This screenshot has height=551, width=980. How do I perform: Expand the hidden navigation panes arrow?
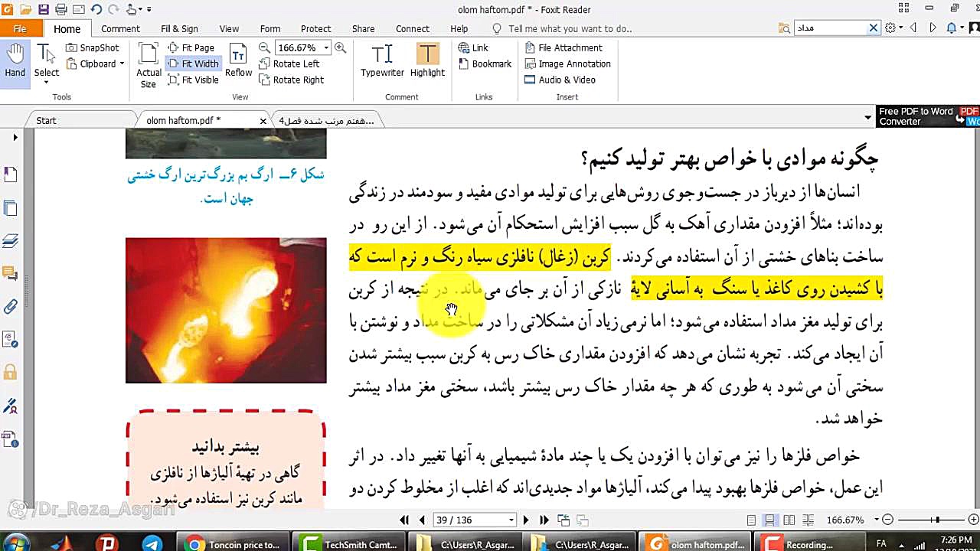14,137
